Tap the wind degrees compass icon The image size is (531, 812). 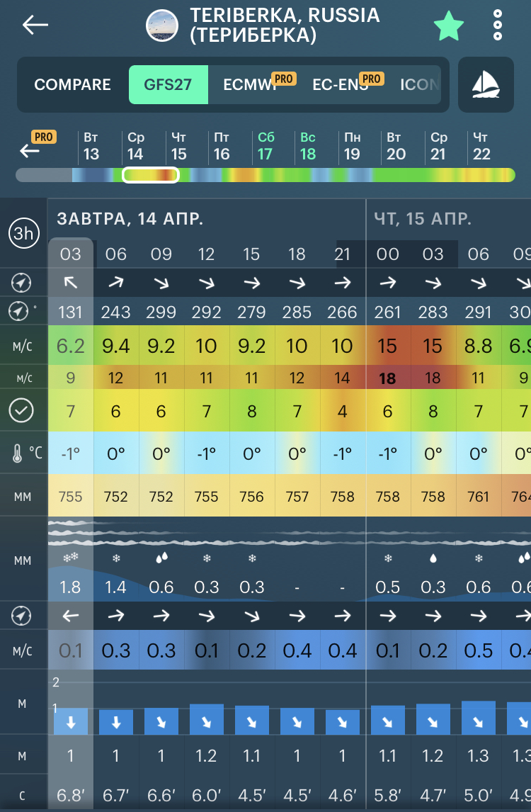pos(22,311)
